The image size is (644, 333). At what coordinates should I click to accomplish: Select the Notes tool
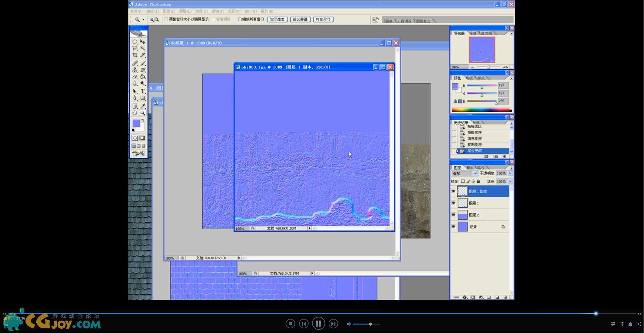coord(135,106)
